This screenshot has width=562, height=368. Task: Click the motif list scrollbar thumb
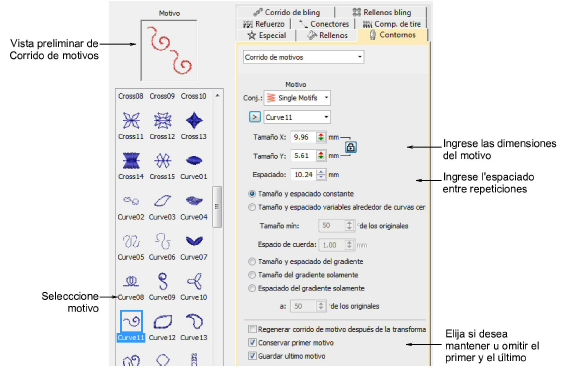point(217,207)
